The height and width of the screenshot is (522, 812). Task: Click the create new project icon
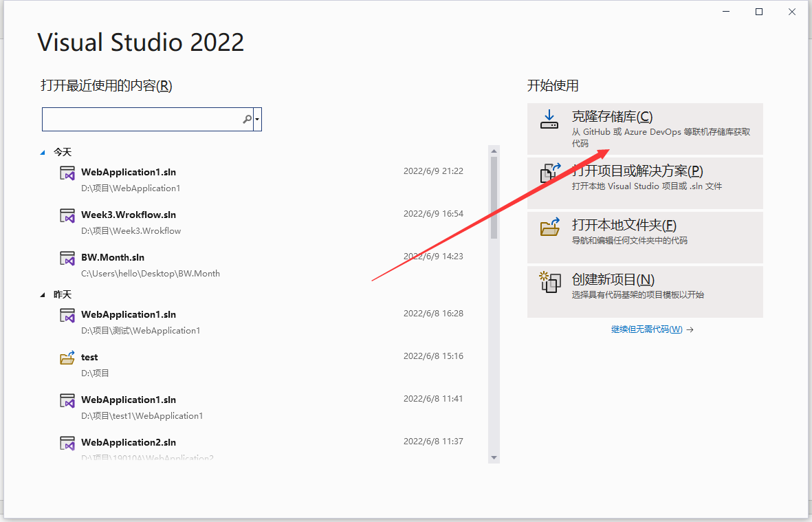click(550, 282)
